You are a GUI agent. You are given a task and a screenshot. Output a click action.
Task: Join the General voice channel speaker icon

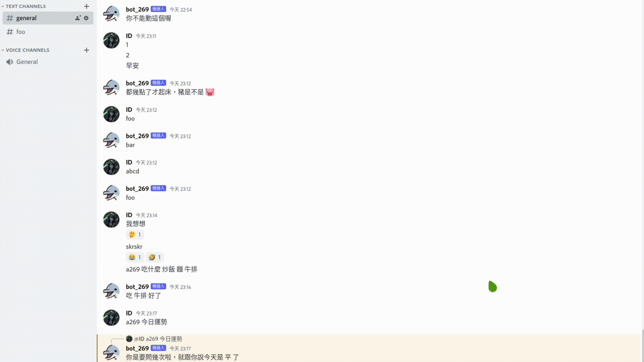tap(10, 62)
